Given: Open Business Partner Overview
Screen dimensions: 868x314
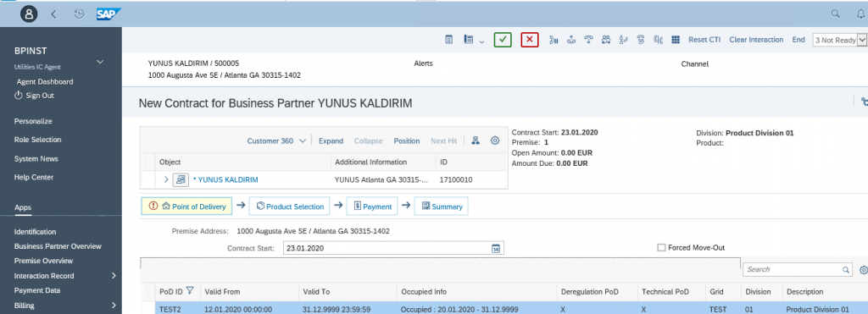Looking at the screenshot, I should [x=58, y=246].
